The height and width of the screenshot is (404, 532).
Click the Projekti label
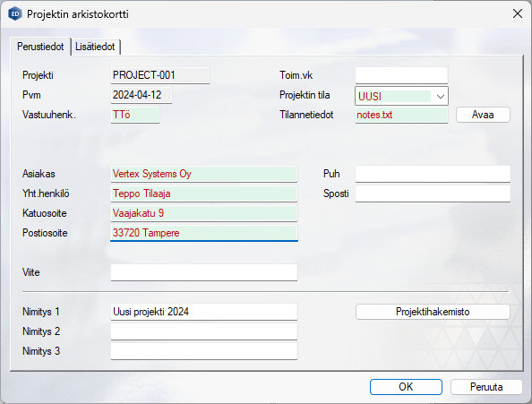point(38,75)
